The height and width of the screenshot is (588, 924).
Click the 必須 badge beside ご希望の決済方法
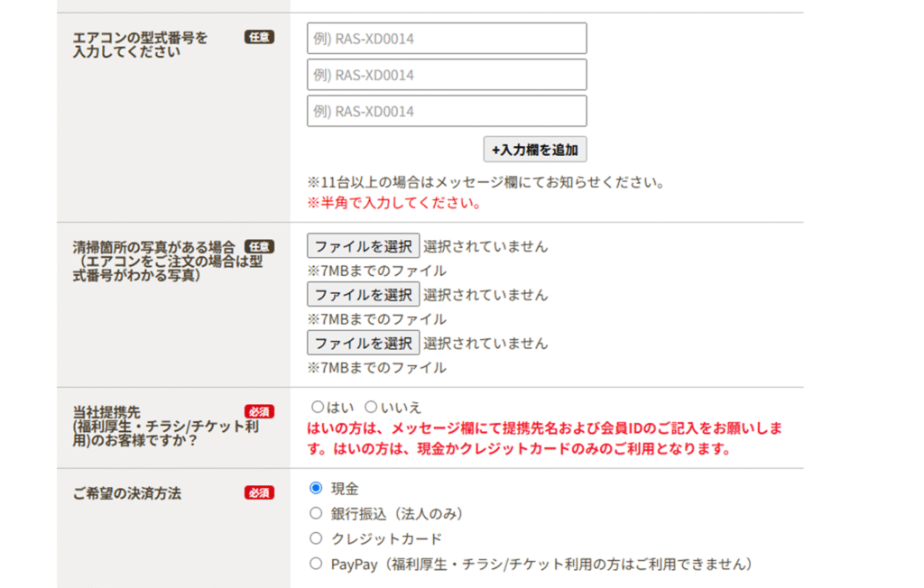point(259,493)
